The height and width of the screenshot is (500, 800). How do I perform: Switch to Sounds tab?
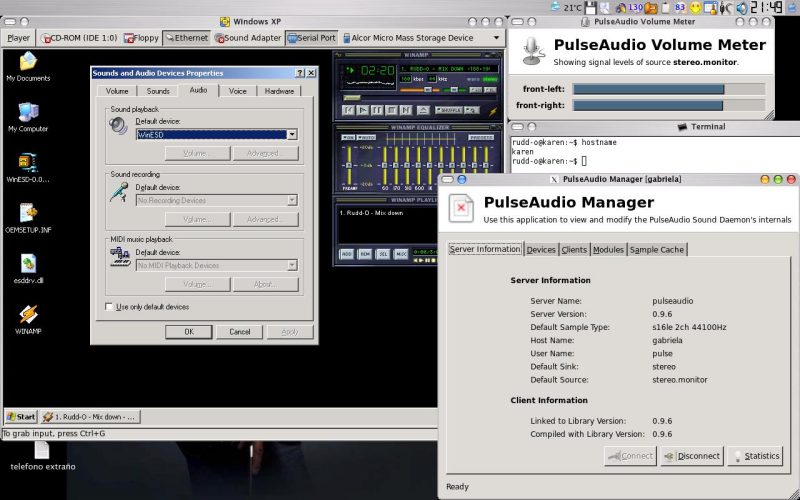tap(158, 91)
